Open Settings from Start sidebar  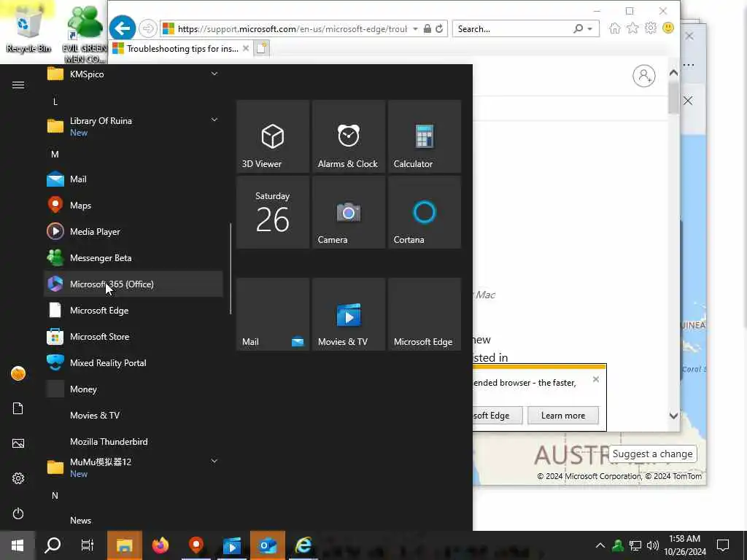18,478
